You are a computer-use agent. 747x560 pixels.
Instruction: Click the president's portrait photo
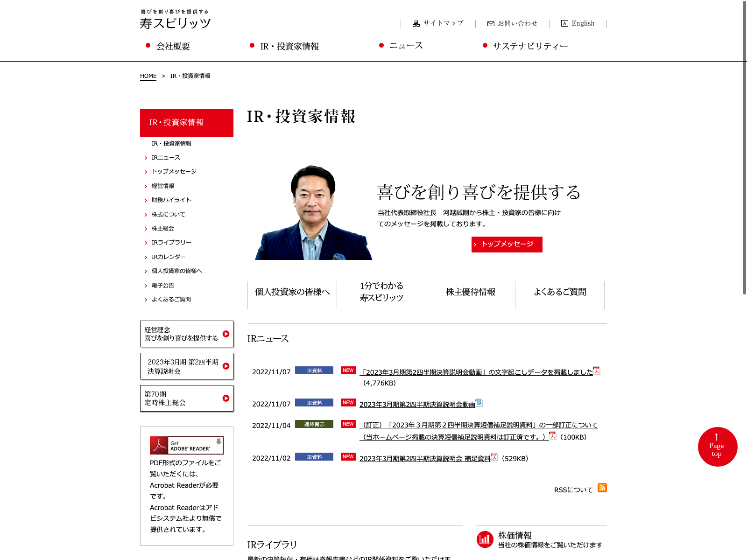[x=313, y=213]
